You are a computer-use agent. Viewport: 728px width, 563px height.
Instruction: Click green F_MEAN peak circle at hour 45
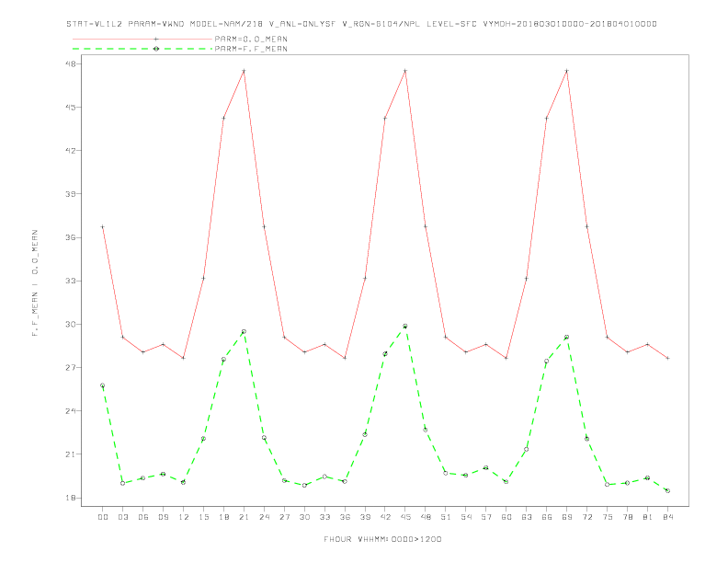click(x=405, y=326)
